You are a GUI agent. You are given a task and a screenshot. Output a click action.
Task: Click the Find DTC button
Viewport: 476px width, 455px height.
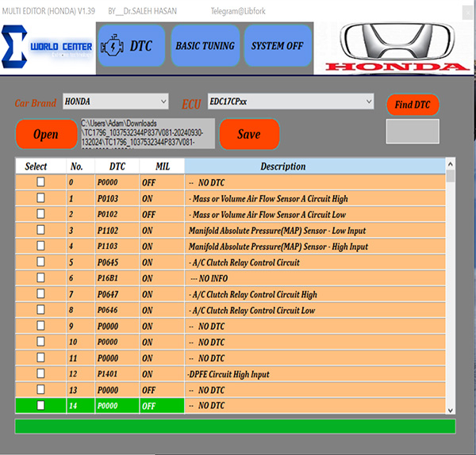click(413, 105)
